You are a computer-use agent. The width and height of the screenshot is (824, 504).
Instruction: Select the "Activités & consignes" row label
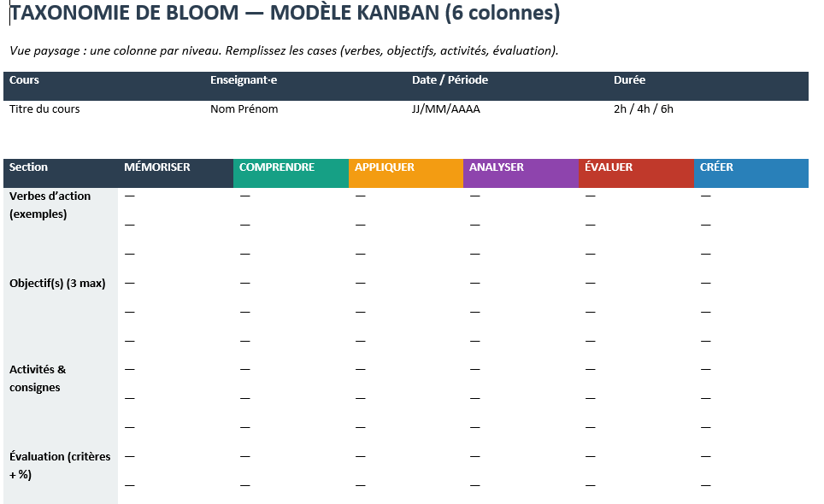pyautogui.click(x=38, y=378)
